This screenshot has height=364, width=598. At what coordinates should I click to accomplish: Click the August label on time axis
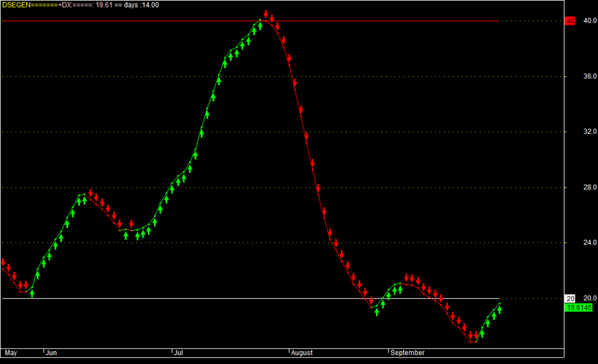(x=302, y=353)
